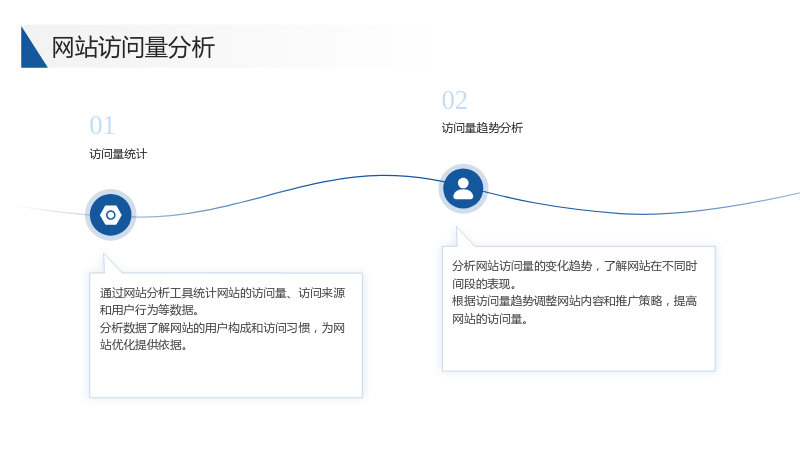800x450 pixels.
Task: Select the number 02 label
Action: tap(454, 101)
